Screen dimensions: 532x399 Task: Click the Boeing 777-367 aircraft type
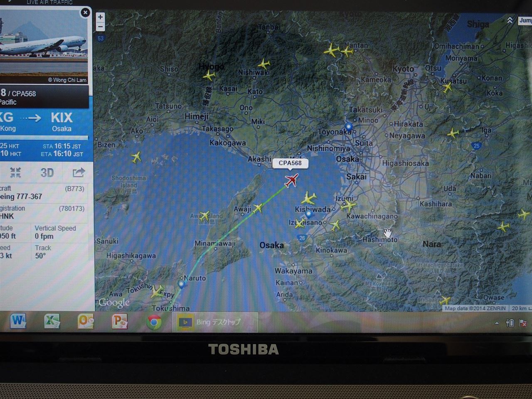(22, 197)
